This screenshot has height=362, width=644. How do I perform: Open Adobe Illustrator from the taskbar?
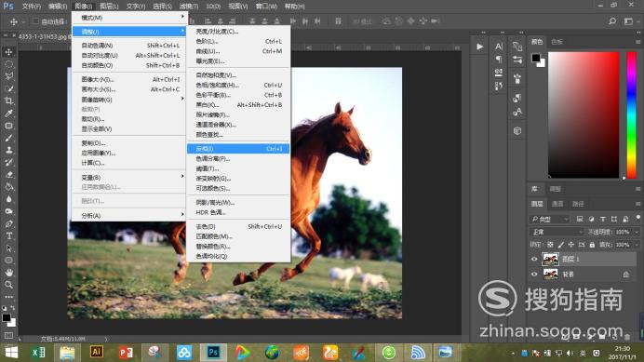[x=97, y=352]
